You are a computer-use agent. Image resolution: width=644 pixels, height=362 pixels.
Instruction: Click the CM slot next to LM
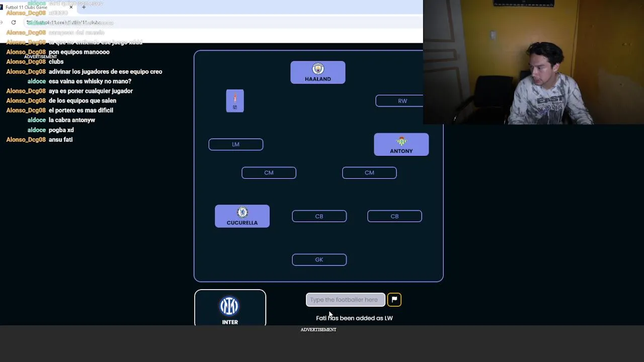(x=269, y=172)
